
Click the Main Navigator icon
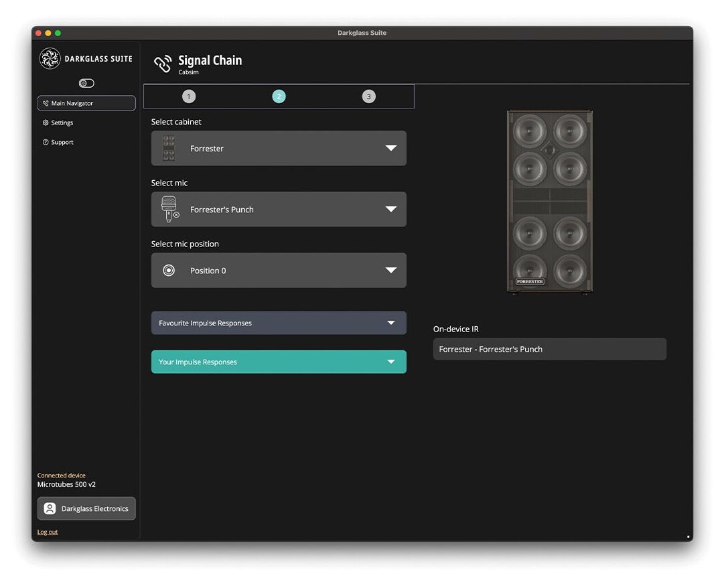pos(46,103)
